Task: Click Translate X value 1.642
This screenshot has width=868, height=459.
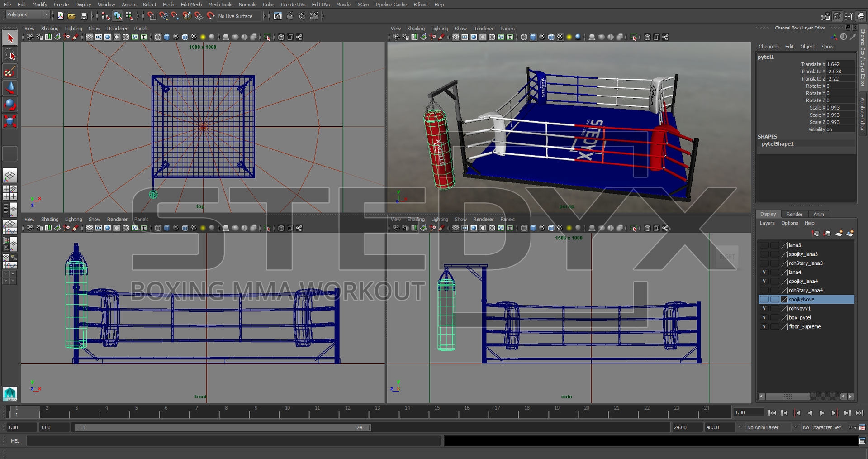Action: tap(840, 64)
